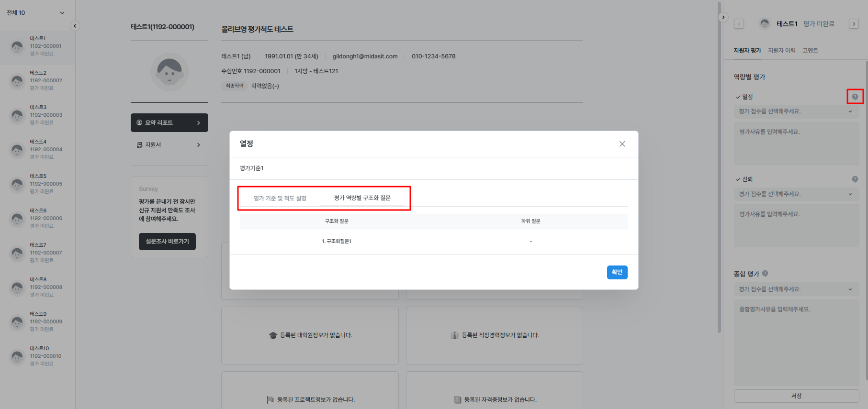Click the 1. 구조화질문1 table cell
This screenshot has height=409, width=868.
(x=337, y=242)
